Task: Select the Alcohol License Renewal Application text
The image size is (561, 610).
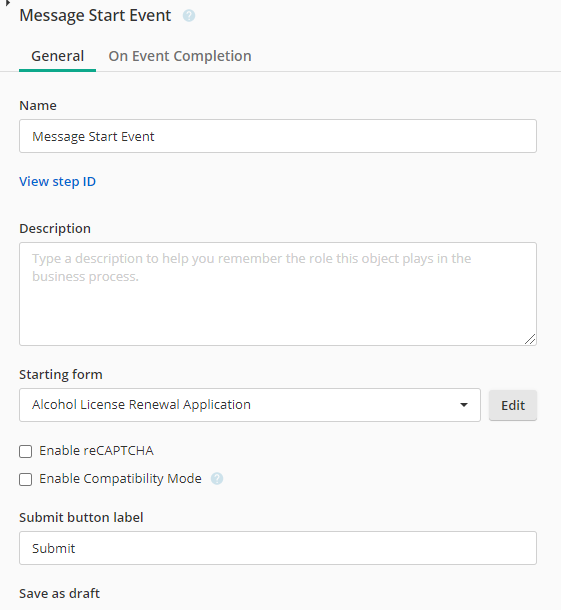Action: pyautogui.click(x=141, y=405)
